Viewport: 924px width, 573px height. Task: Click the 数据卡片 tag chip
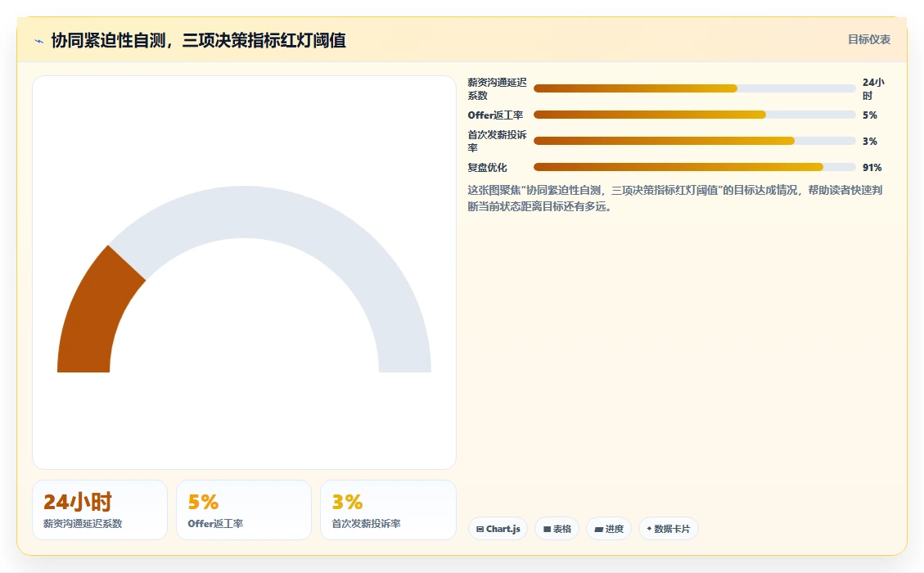coord(669,529)
